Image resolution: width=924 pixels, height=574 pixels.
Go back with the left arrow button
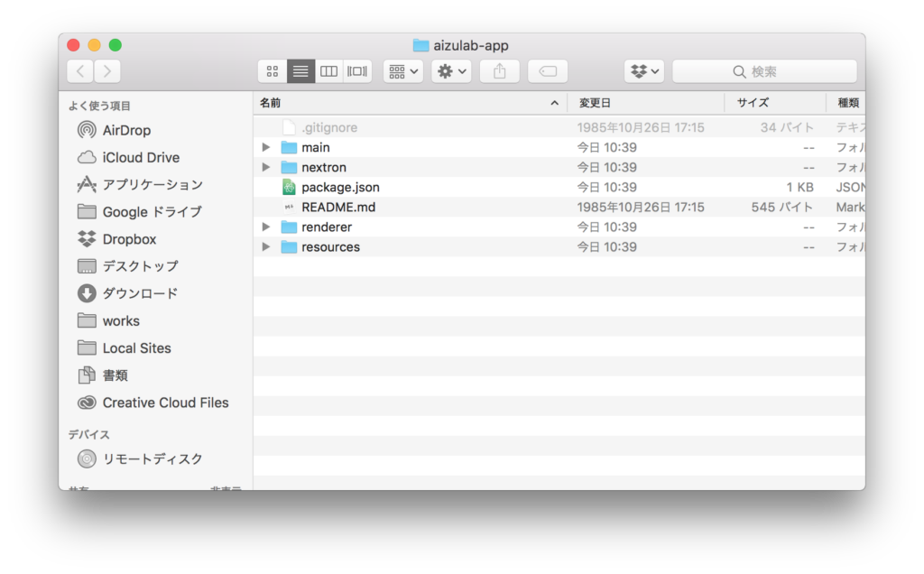pyautogui.click(x=80, y=71)
